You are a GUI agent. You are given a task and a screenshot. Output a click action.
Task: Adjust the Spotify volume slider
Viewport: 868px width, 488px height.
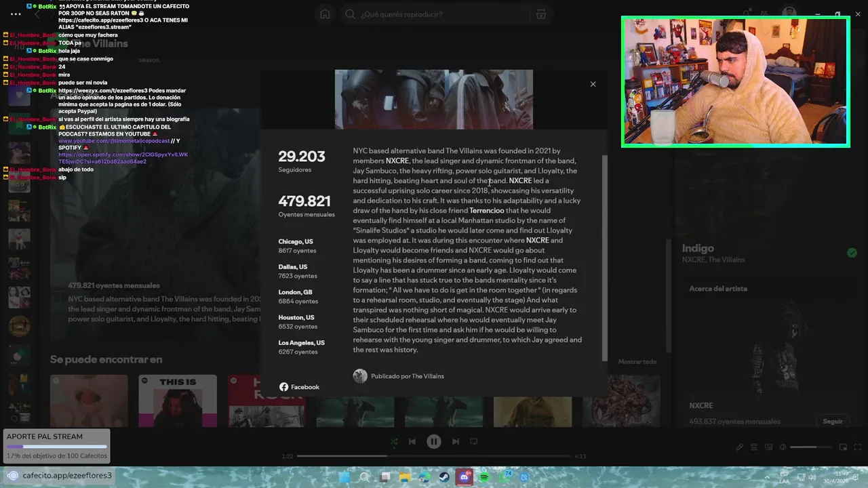tap(811, 447)
